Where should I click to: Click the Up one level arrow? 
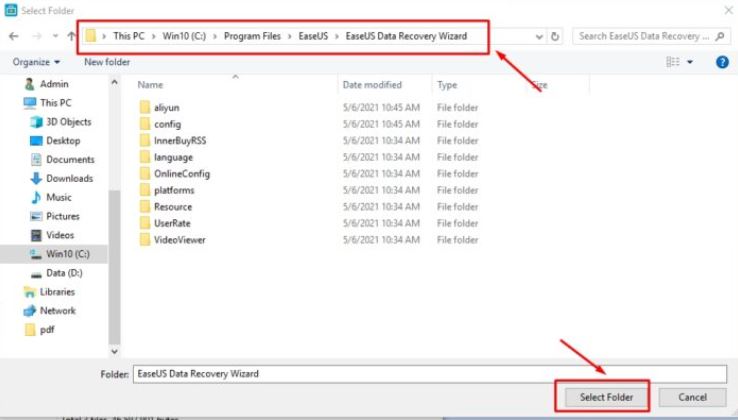pos(71,36)
